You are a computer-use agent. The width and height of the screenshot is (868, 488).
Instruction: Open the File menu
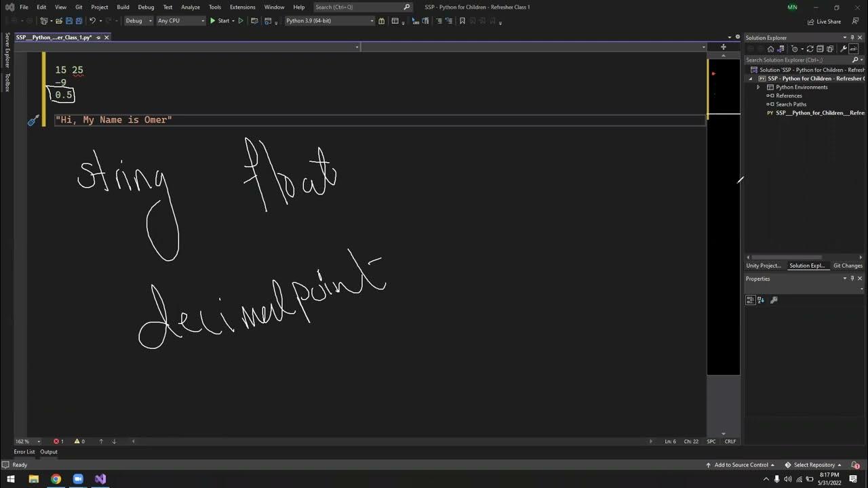tap(24, 7)
